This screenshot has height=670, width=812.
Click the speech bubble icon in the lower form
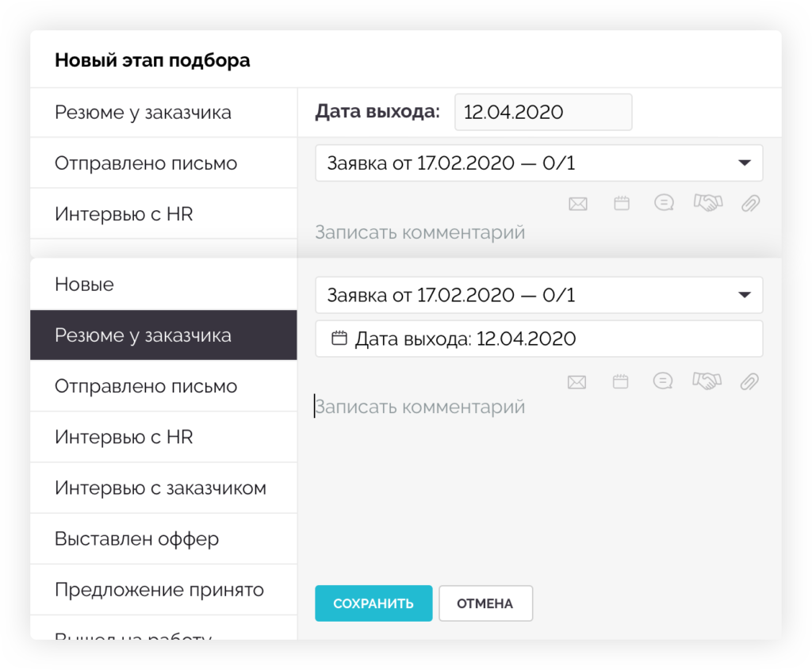point(664,381)
